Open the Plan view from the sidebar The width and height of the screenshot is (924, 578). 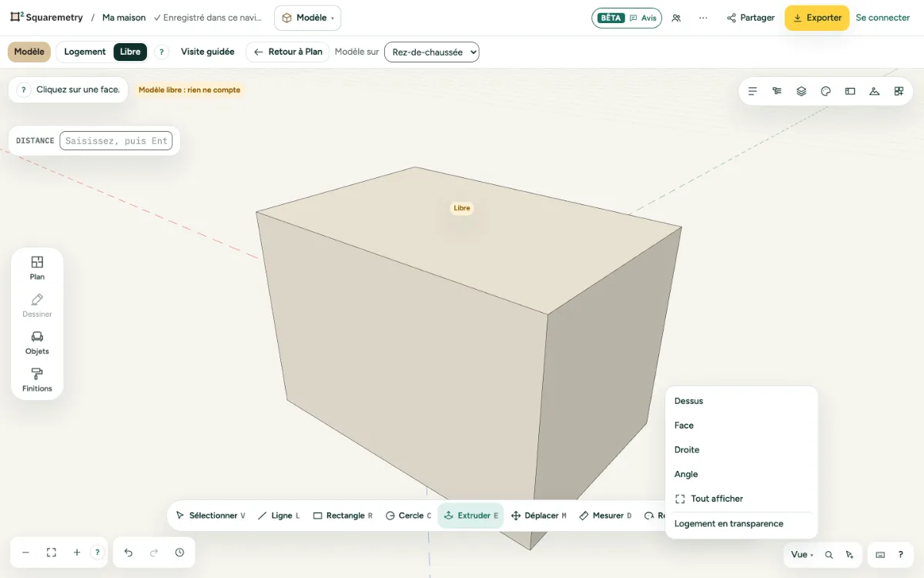37,267
